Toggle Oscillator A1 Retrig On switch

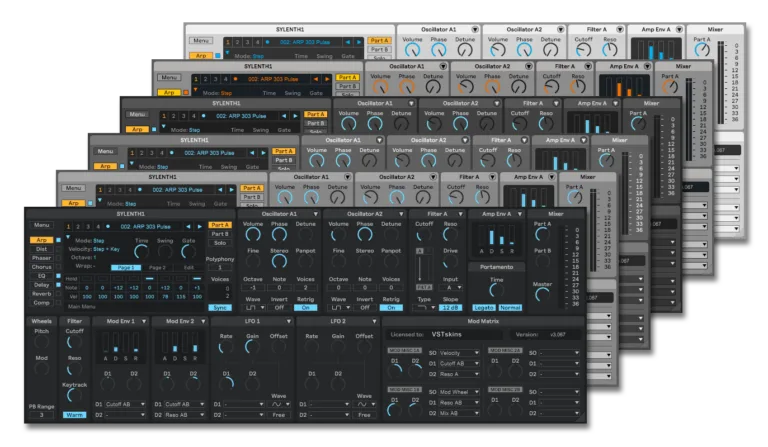click(305, 307)
